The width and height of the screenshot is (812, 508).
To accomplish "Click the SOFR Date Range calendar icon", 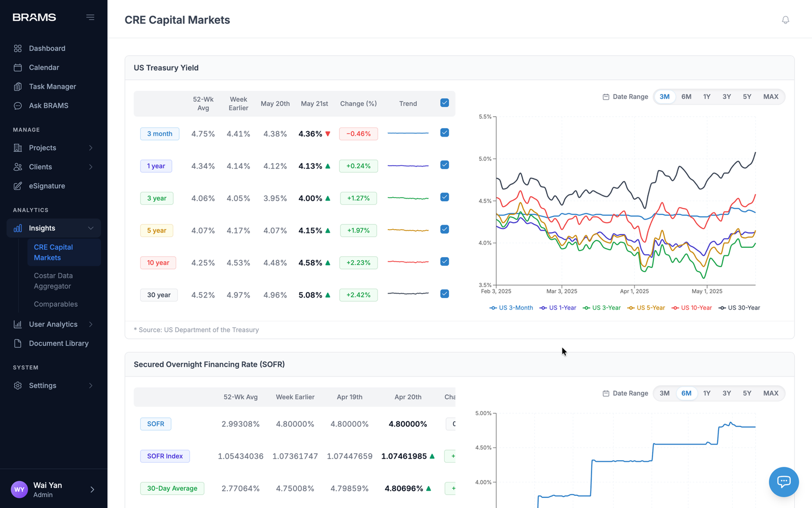I will (x=605, y=393).
